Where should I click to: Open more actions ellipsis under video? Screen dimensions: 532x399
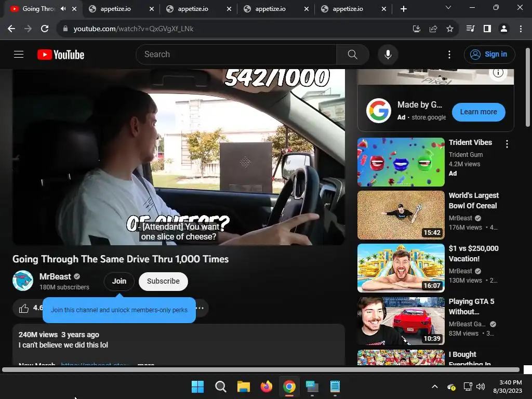(x=200, y=308)
